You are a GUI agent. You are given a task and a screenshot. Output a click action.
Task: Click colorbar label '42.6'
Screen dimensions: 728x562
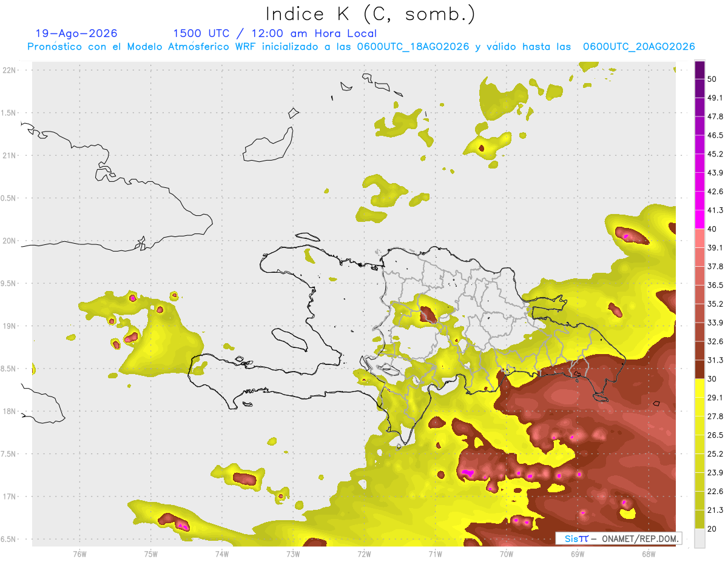[x=715, y=192]
